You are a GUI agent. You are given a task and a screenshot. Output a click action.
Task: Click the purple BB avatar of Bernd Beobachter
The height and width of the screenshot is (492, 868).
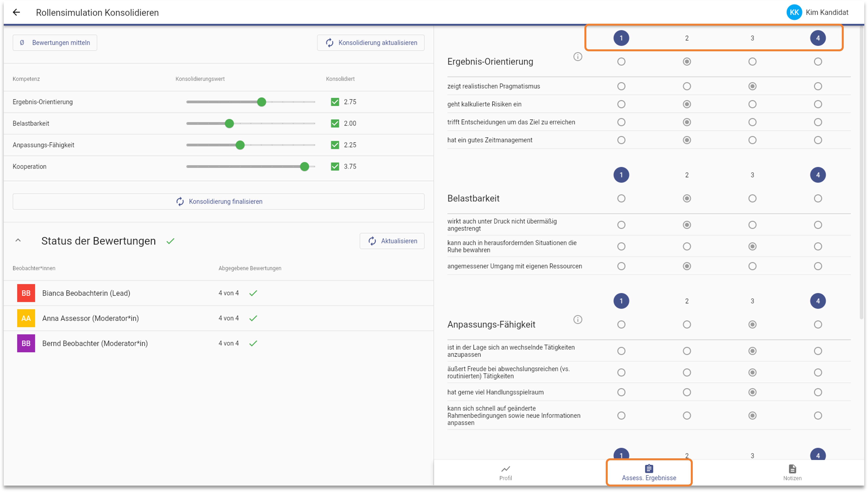pyautogui.click(x=26, y=343)
